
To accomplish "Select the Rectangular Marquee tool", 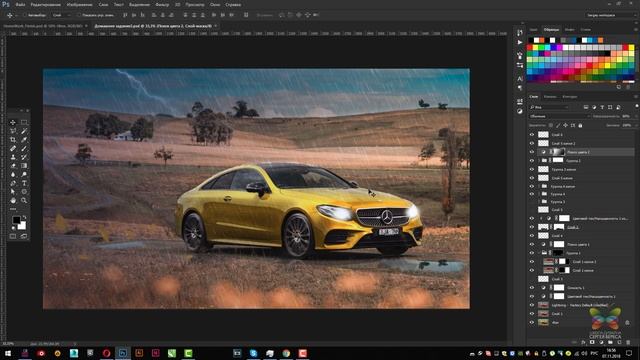I will pos(24,122).
